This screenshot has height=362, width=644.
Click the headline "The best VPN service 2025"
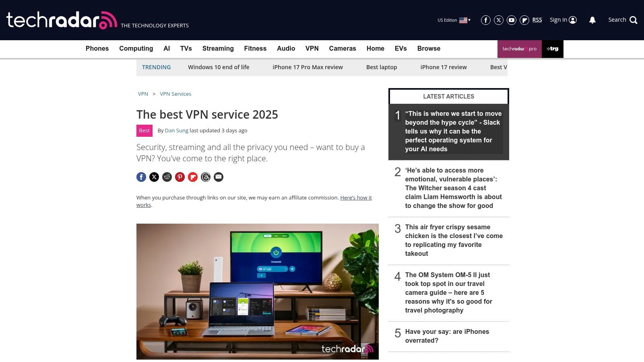pos(207,115)
